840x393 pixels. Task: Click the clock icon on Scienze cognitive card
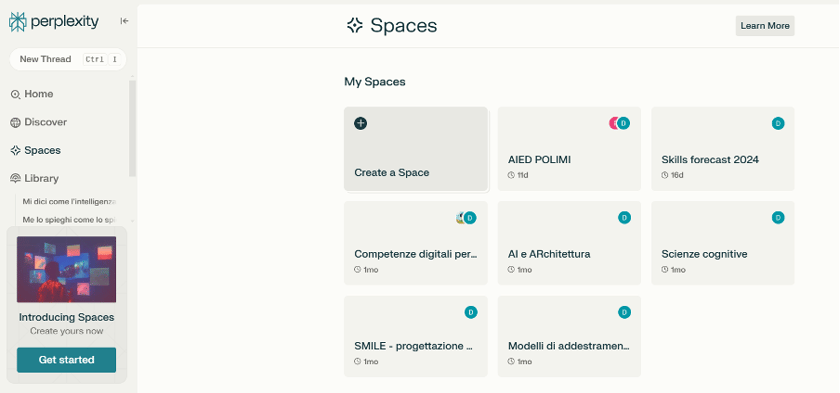(665, 270)
